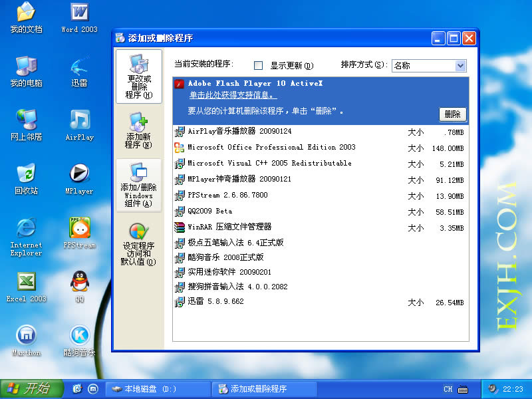Screen dimensions: 532x399
Task: Select 迅雷 5.8.9.662 program entry
Action: pos(321,301)
